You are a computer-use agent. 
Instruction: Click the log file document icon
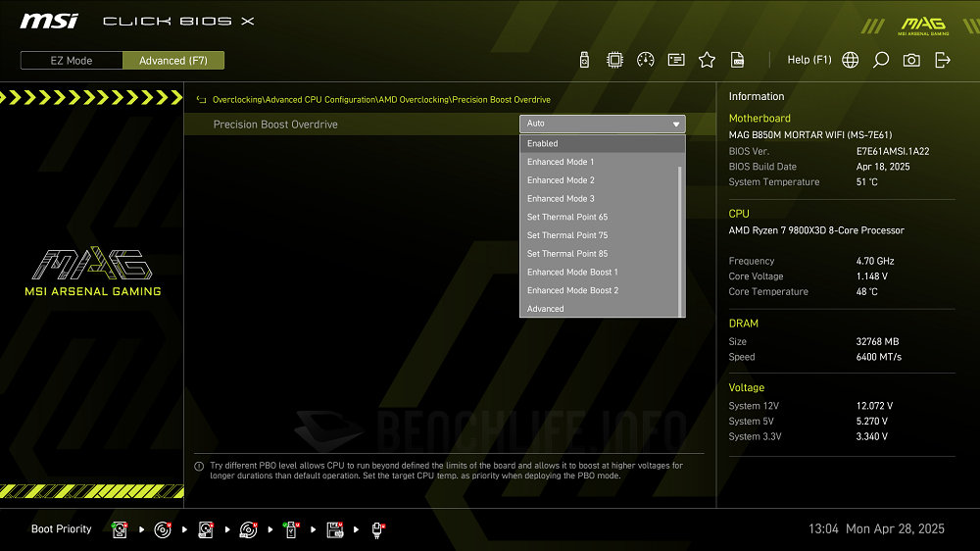pyautogui.click(x=738, y=60)
